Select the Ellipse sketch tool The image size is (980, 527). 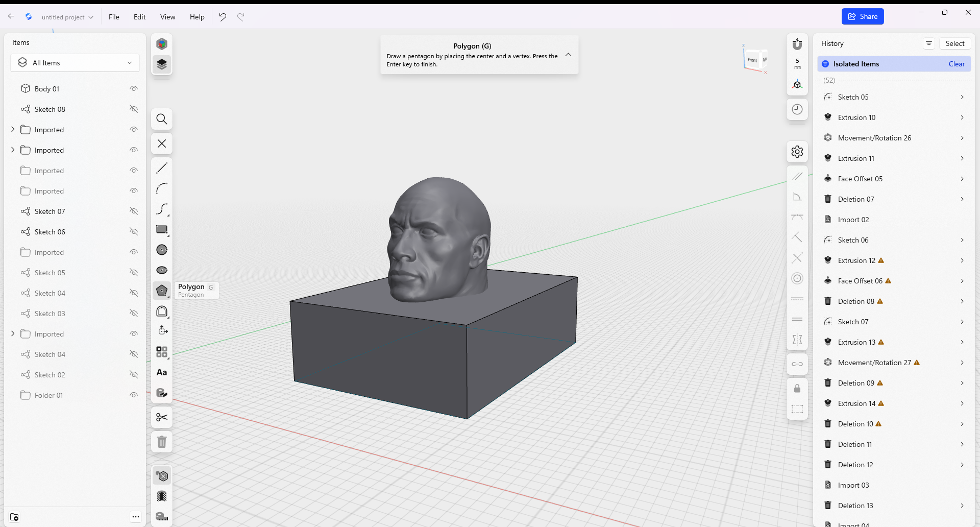tap(162, 270)
